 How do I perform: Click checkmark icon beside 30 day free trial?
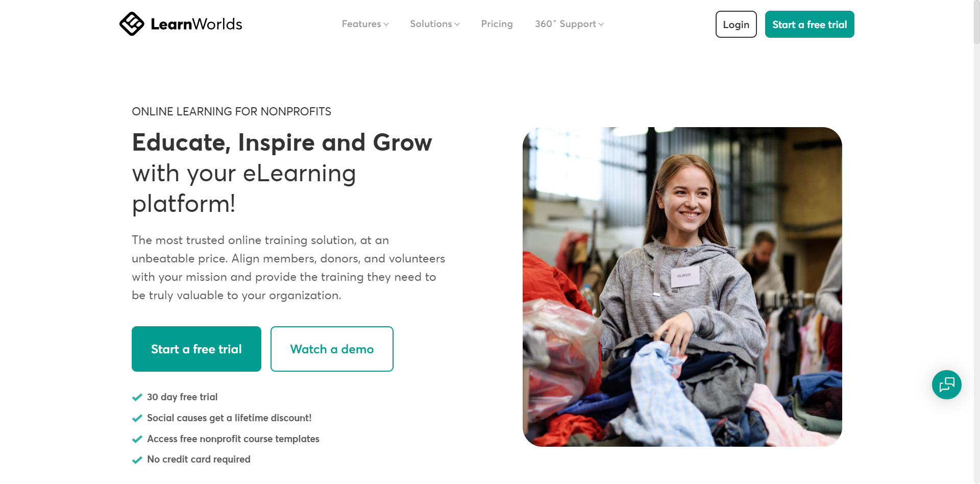137,397
